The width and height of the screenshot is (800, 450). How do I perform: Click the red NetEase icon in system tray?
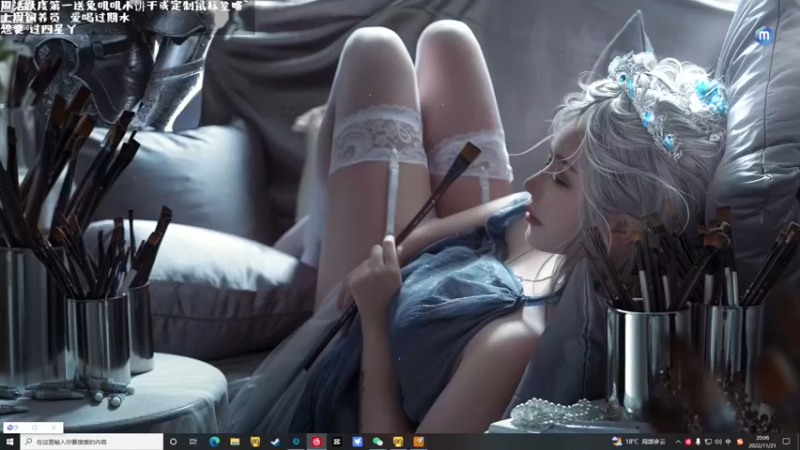[x=688, y=441]
